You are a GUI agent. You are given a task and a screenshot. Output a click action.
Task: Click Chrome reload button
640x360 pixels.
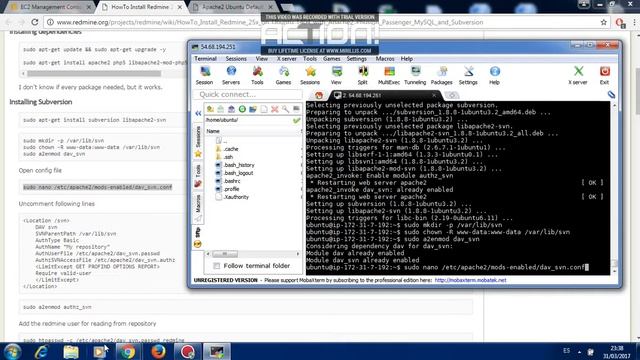pyautogui.click(x=35, y=22)
